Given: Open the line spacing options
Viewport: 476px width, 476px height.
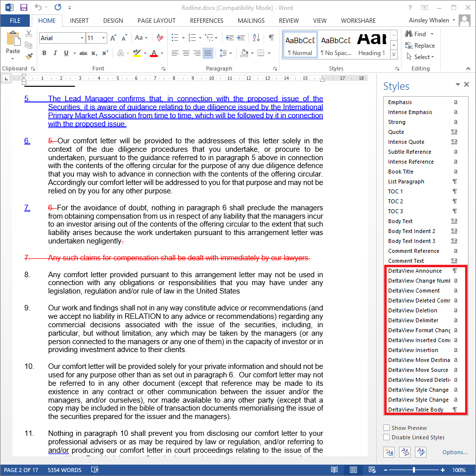Looking at the screenshot, I should click(225, 53).
